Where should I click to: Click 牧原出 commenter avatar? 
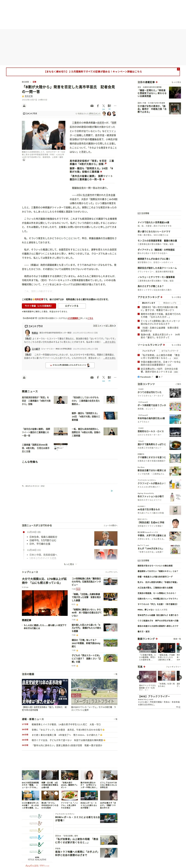pos(27,333)
